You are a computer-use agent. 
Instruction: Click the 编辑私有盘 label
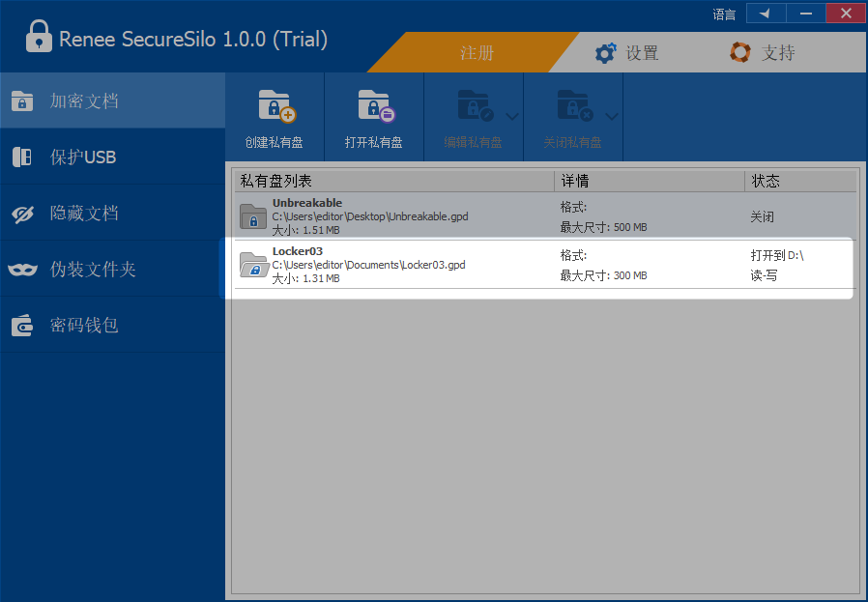click(x=473, y=142)
